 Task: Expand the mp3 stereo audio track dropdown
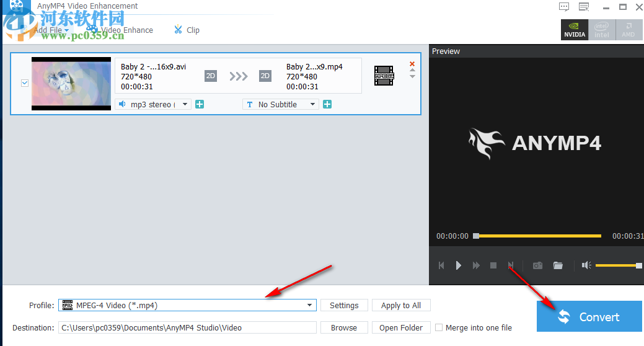(x=185, y=104)
